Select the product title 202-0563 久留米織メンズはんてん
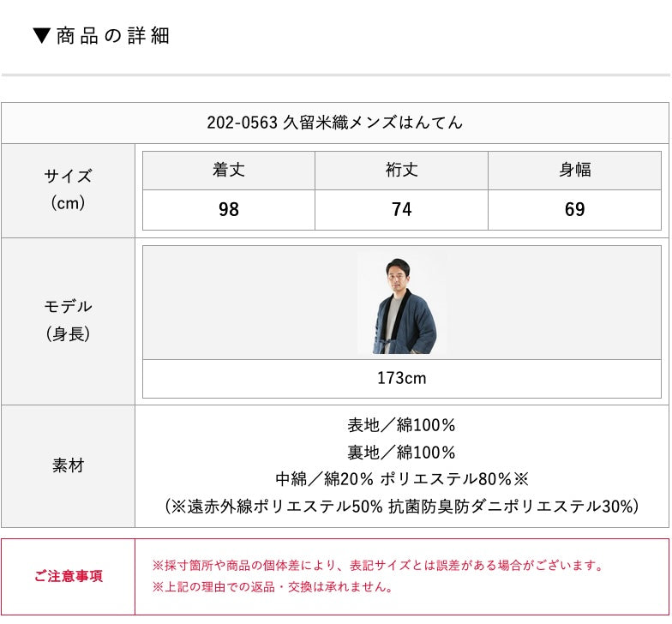The height and width of the screenshot is (624, 672). 334,123
